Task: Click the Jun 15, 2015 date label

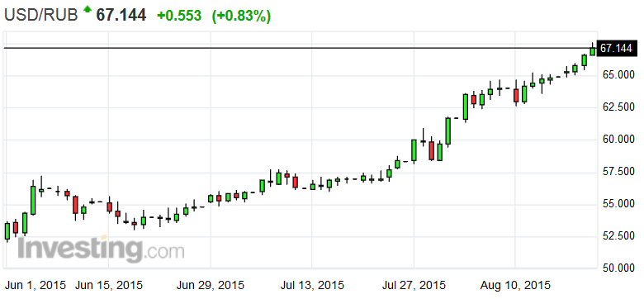Action: (x=109, y=285)
